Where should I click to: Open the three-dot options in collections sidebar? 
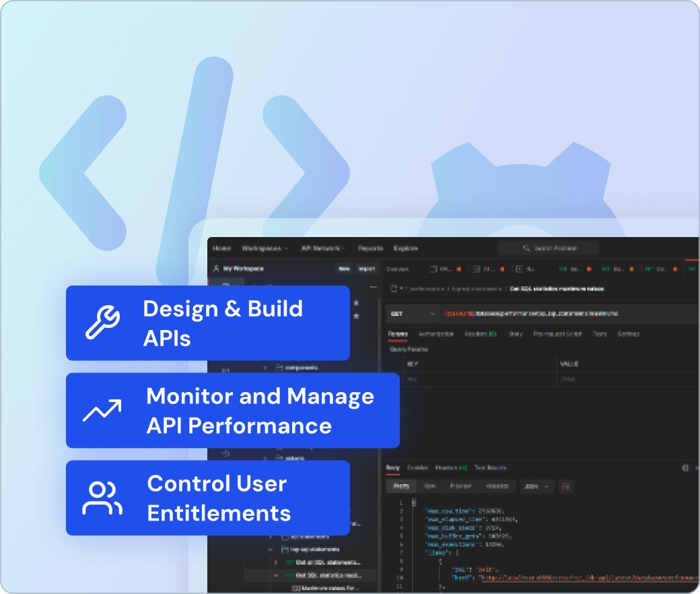[x=373, y=287]
